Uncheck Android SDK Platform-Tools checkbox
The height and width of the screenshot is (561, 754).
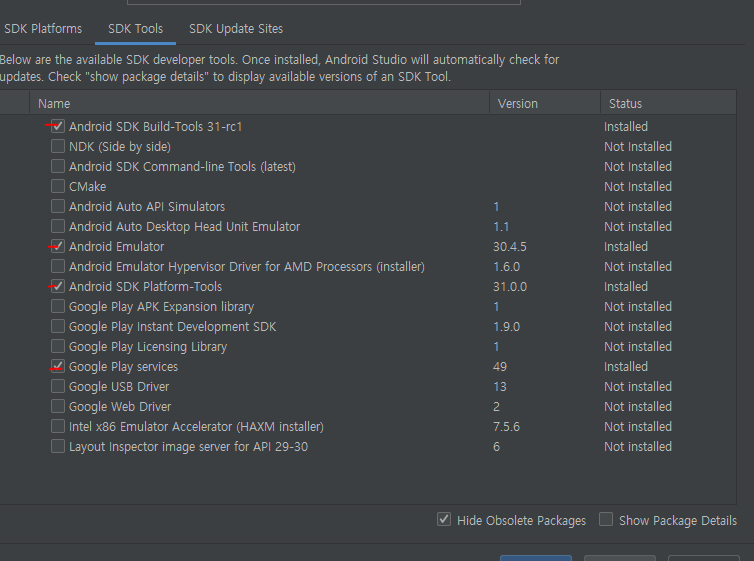pos(58,287)
